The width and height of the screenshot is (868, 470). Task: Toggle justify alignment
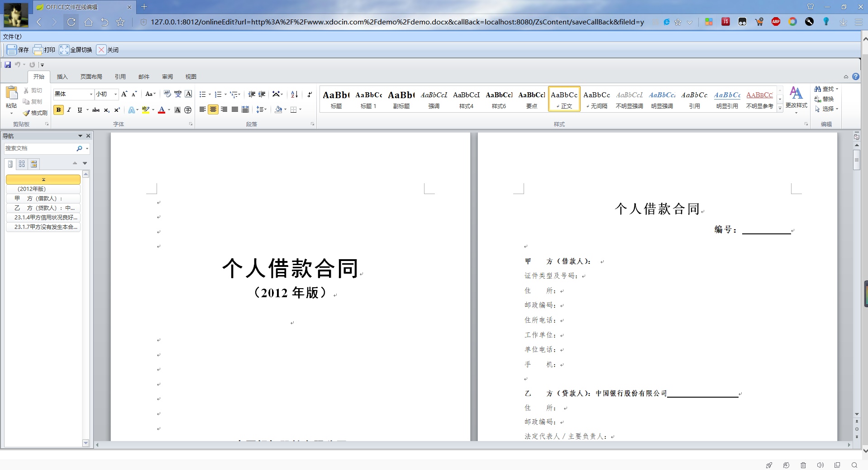(235, 109)
